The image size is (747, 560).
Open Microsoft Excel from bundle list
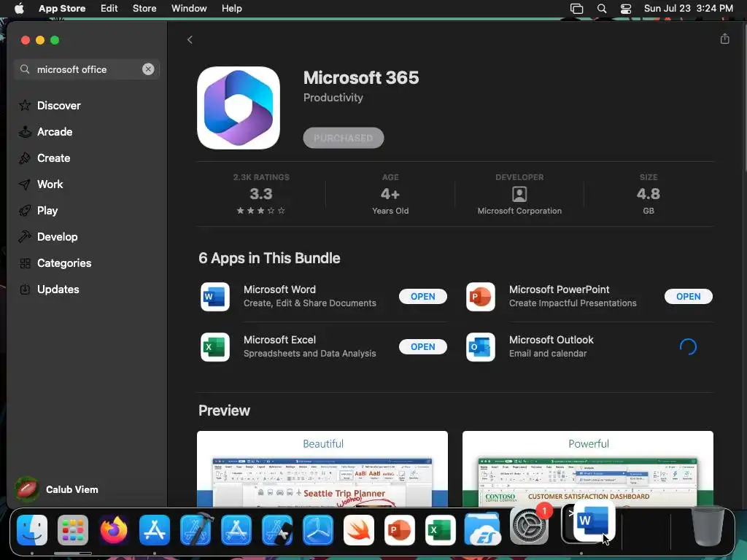(422, 346)
